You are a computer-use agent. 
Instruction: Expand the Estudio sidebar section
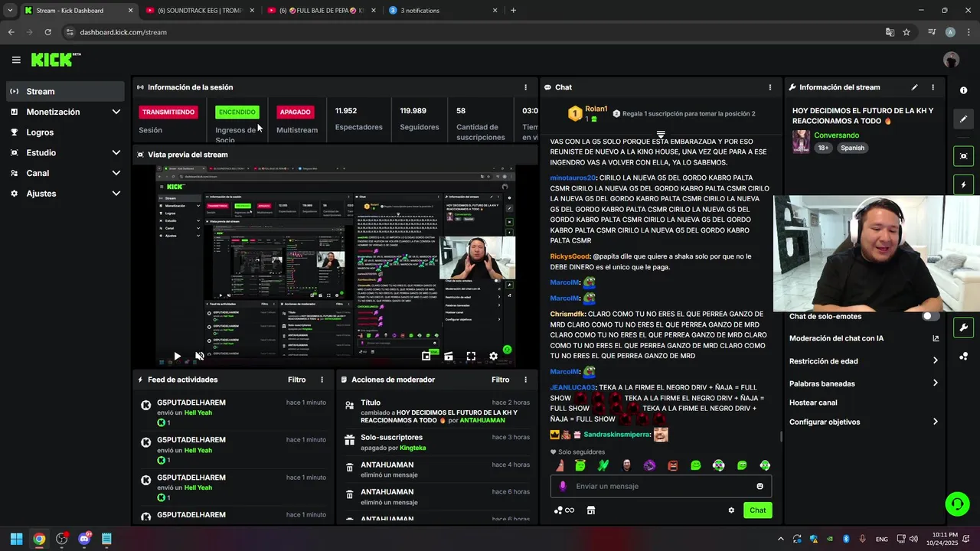[x=65, y=153]
